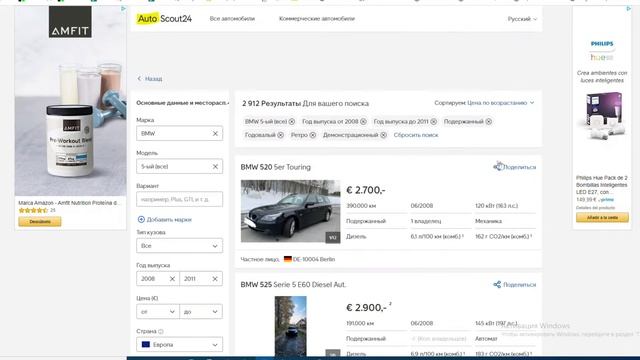This screenshot has height=360, width=640.
Task: Open the sort-by price dropdown
Action: (x=484, y=103)
